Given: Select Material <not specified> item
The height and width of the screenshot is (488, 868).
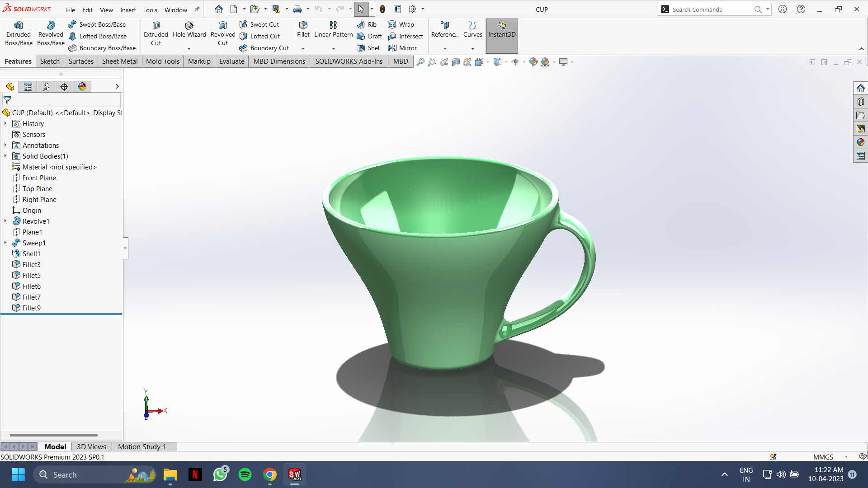Looking at the screenshot, I should (59, 167).
